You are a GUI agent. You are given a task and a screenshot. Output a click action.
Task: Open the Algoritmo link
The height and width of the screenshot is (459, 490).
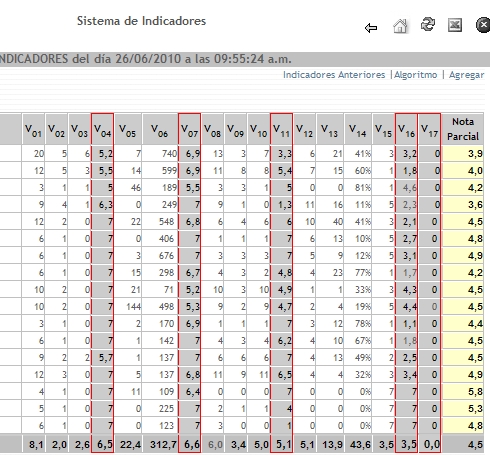(415, 75)
